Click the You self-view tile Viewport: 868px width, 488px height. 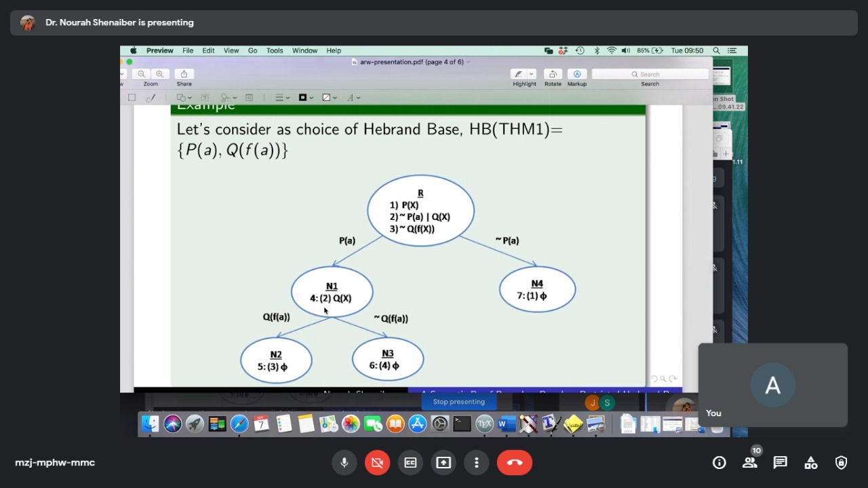click(772, 386)
